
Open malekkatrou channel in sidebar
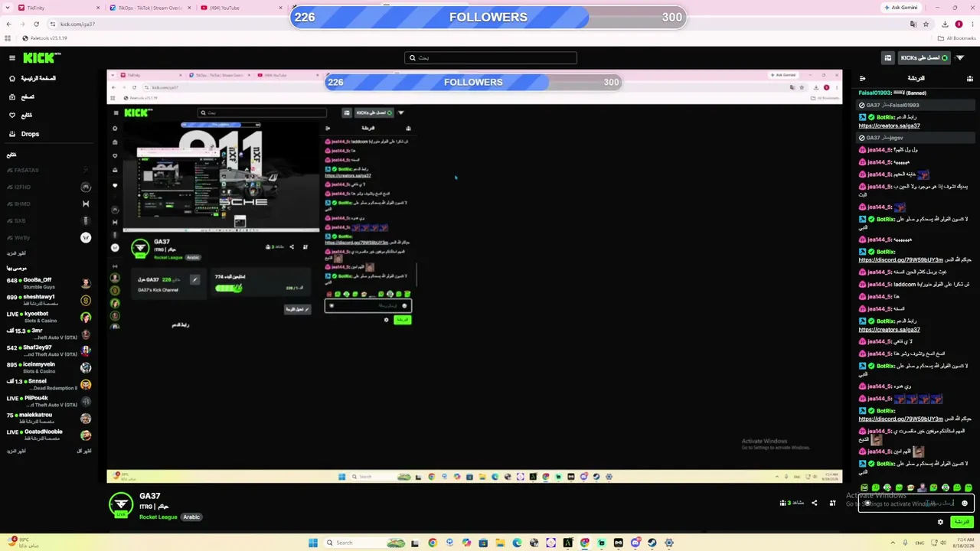coord(49,418)
